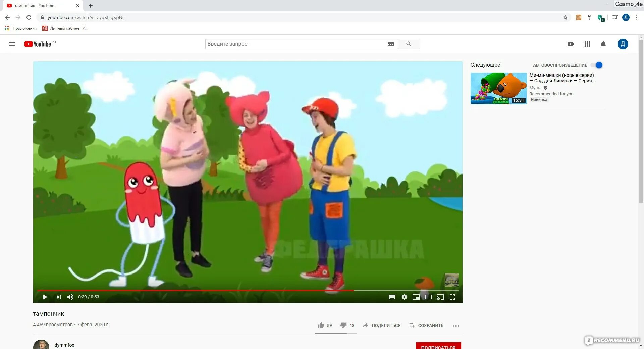Image resolution: width=644 pixels, height=349 pixels.
Task: Open the YouTube guide hamburger menu
Action: [x=12, y=44]
